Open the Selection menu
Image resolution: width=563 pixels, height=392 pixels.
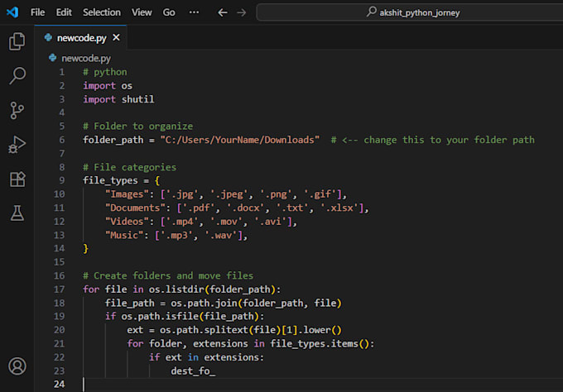102,12
